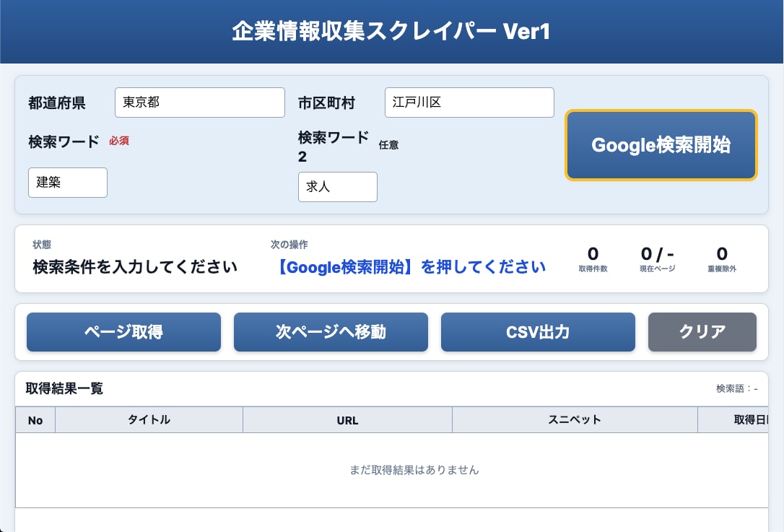Click the red 必須 label

tap(119, 141)
